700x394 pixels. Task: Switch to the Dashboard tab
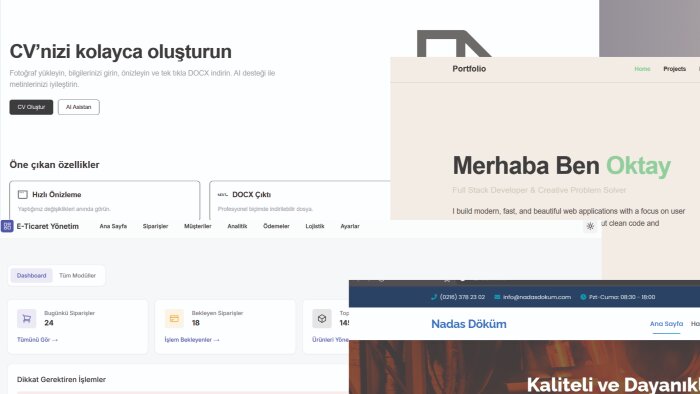click(x=31, y=276)
